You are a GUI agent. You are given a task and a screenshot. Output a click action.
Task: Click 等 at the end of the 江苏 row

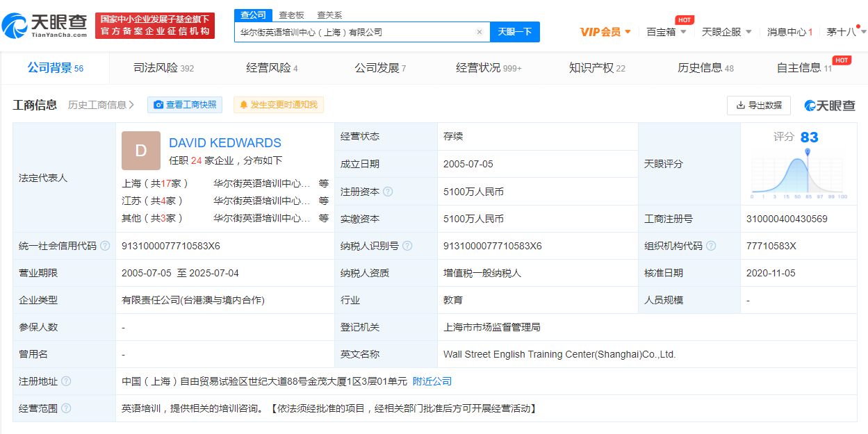tap(324, 201)
